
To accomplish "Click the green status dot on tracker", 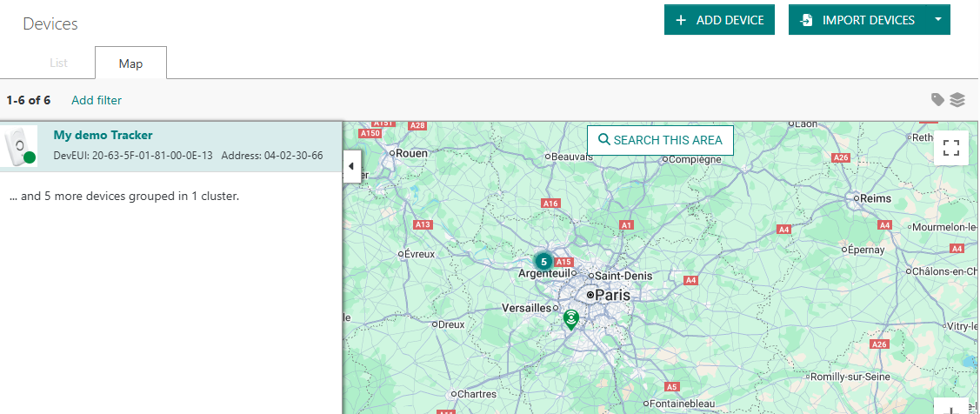I will click(30, 158).
